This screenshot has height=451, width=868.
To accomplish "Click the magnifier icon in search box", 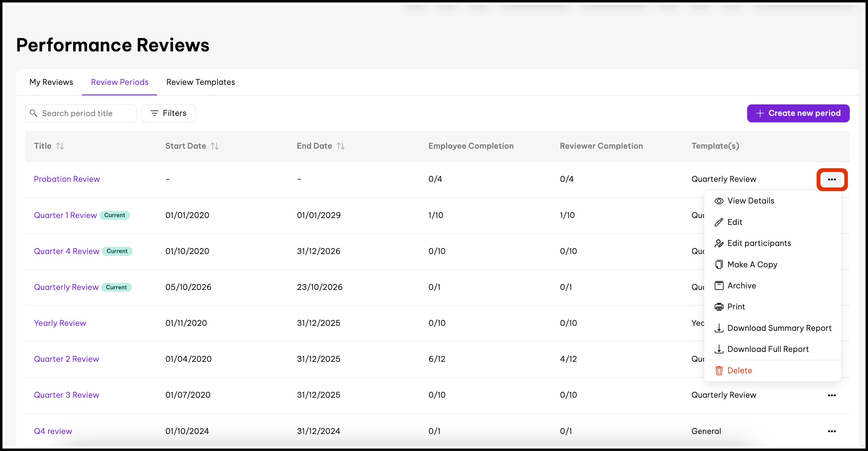I will click(33, 113).
